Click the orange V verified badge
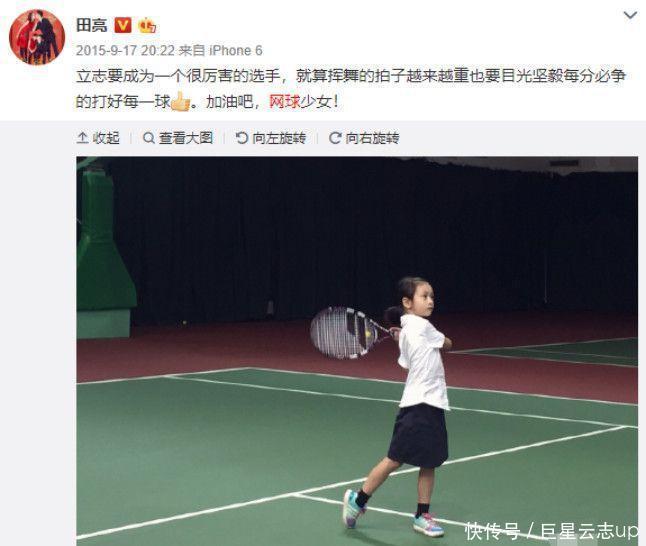Image resolution: width=646 pixels, height=546 pixels. pyautogui.click(x=123, y=26)
